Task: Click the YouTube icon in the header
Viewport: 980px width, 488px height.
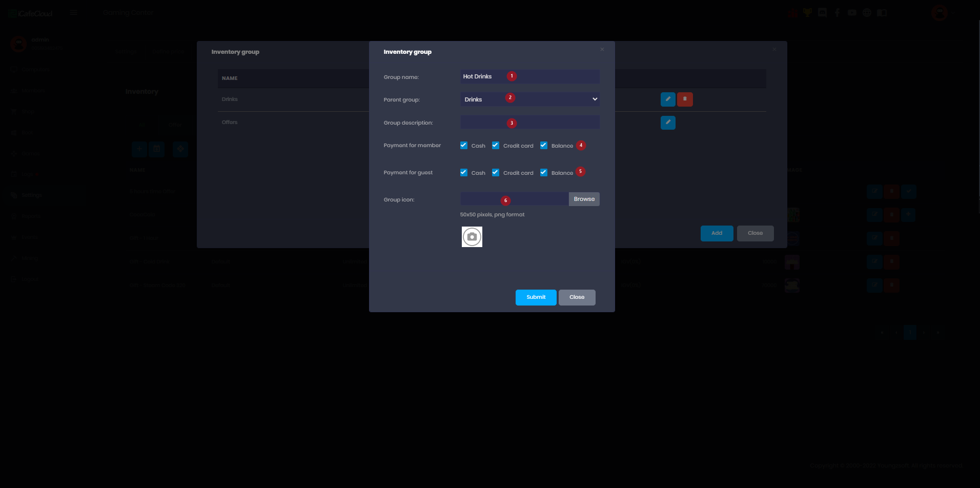Action: (x=852, y=13)
